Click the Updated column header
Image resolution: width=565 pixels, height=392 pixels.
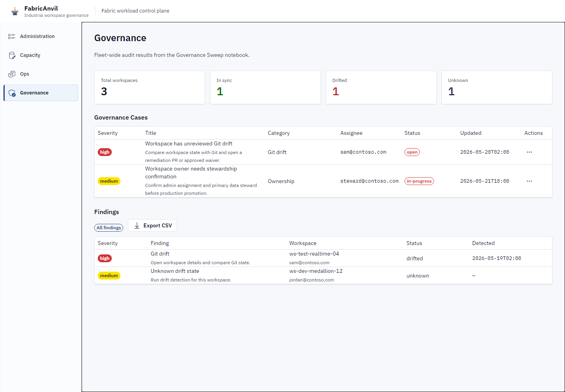(471, 133)
